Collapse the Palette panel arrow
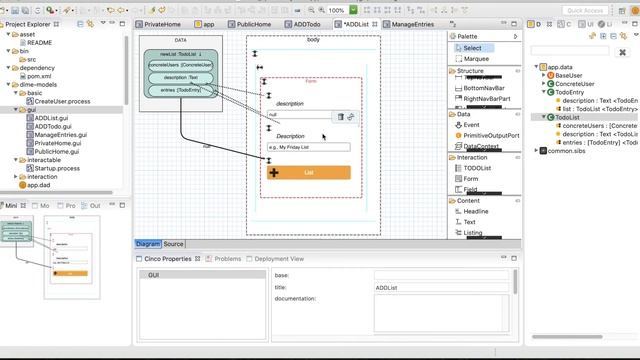 pos(516,36)
